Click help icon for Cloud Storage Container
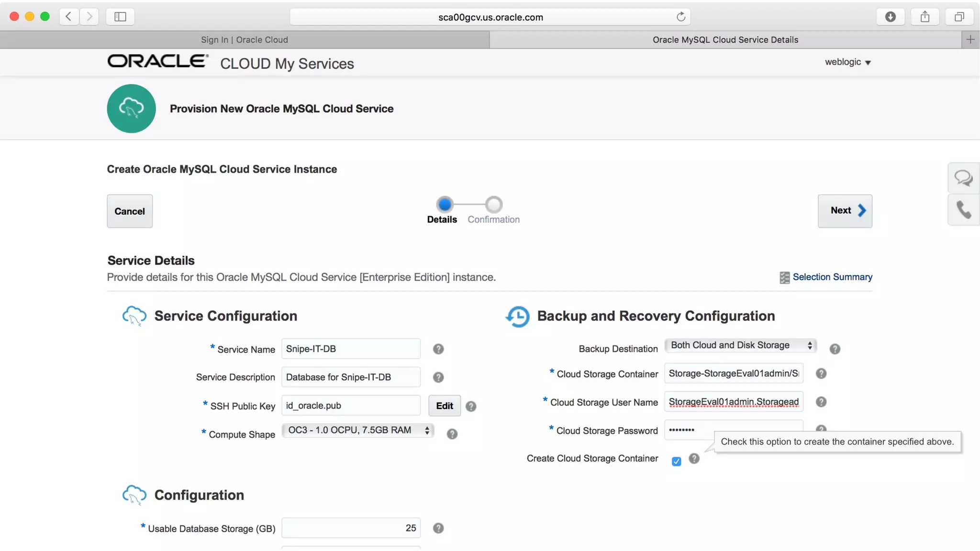The width and height of the screenshot is (980, 551). [821, 374]
